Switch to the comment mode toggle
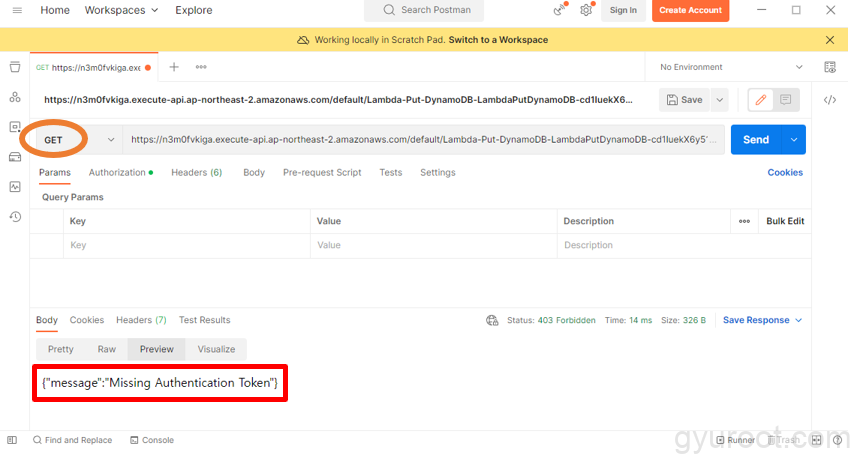Viewport: 850px width, 454px height. (x=787, y=100)
